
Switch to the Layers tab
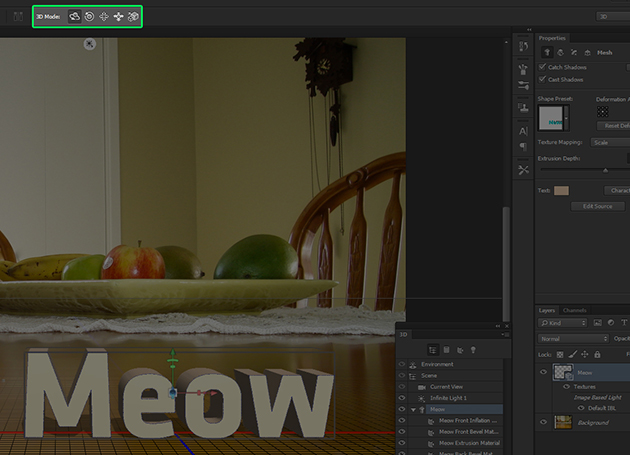[x=547, y=310]
